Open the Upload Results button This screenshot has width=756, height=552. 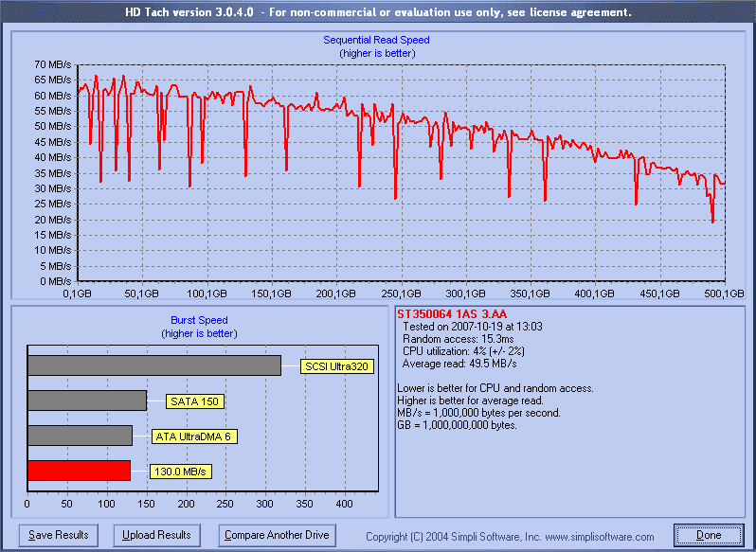(x=156, y=535)
